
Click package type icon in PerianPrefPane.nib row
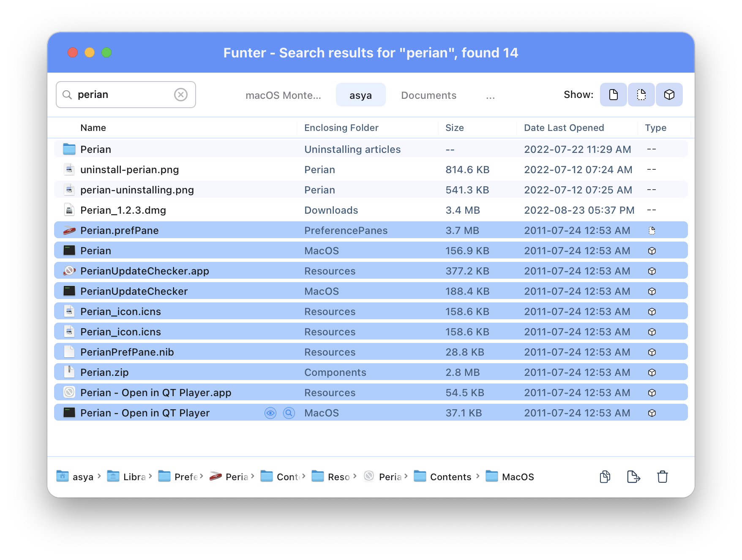pyautogui.click(x=652, y=352)
